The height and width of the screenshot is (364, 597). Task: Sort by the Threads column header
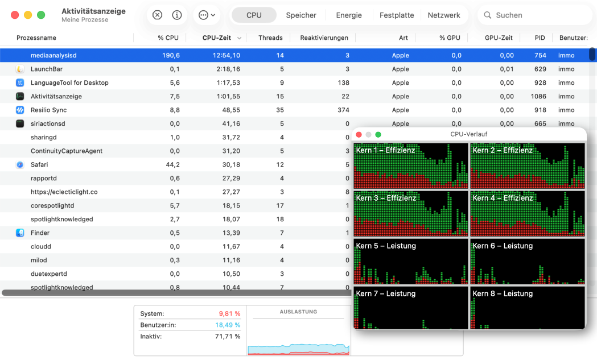(270, 38)
